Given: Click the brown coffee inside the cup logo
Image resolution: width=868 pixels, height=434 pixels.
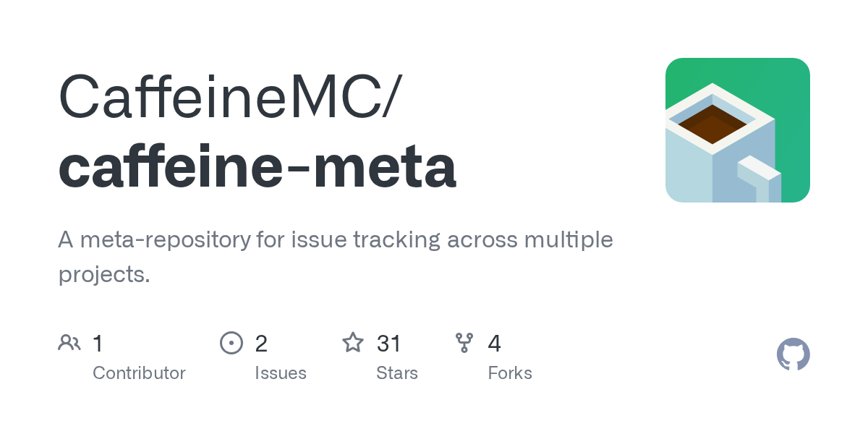Looking at the screenshot, I should pos(712,124).
